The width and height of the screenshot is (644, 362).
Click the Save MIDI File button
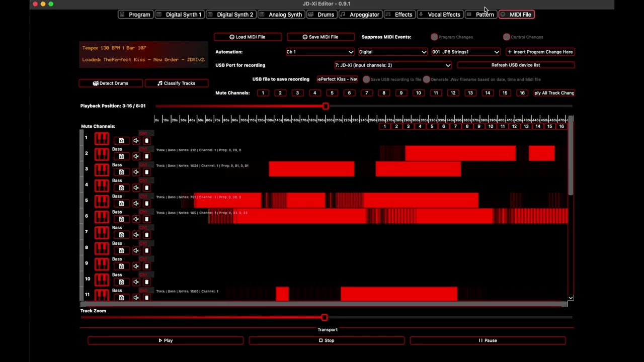[x=320, y=37]
